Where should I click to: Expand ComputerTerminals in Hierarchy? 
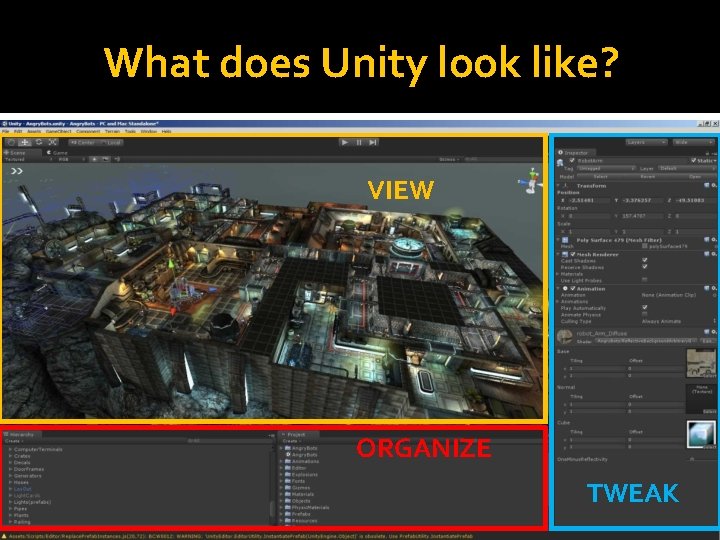point(10,450)
